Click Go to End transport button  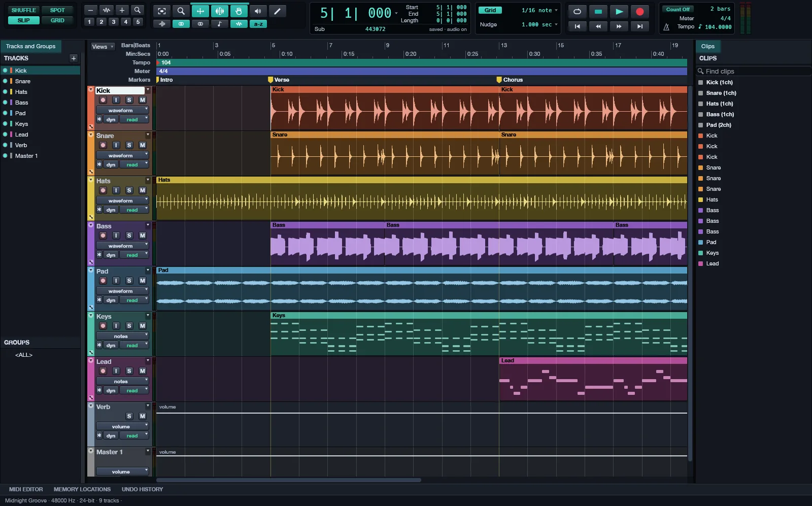640,26
